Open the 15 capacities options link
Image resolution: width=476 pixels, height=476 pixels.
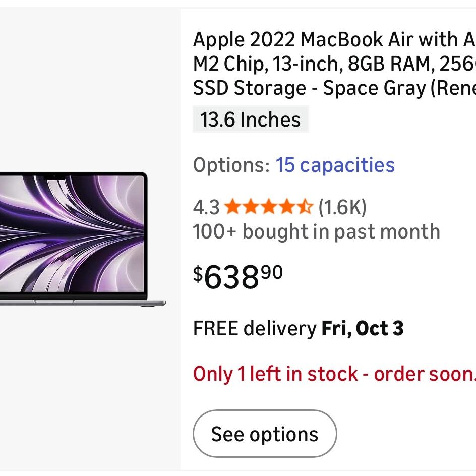[335, 165]
